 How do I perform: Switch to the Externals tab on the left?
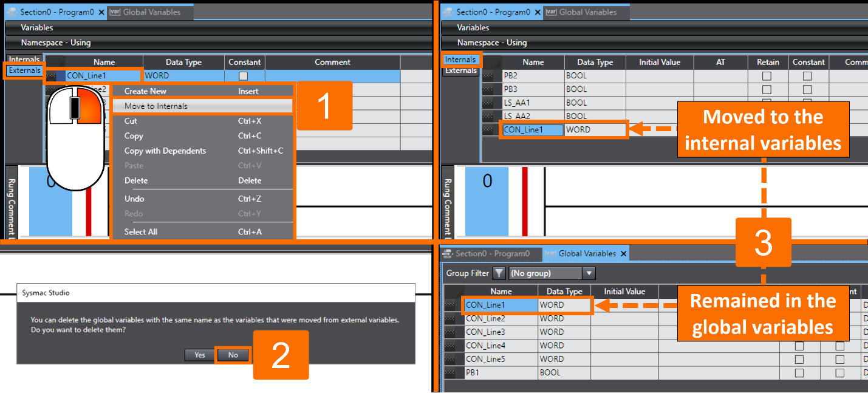tap(24, 70)
